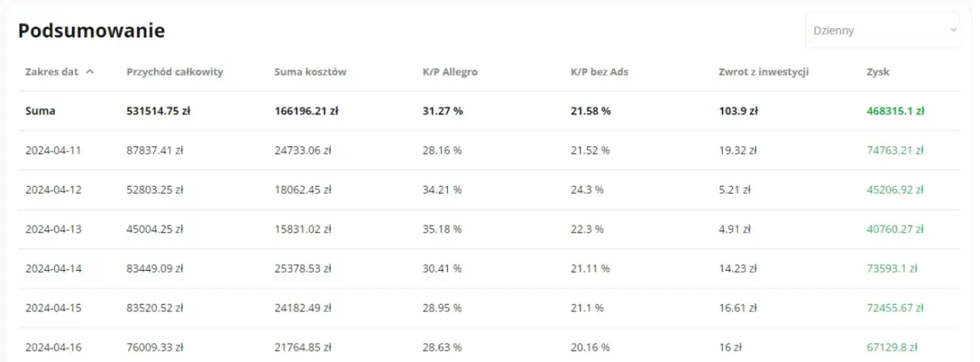
Task: Sort by Przychód całkowity column header
Action: coord(175,72)
